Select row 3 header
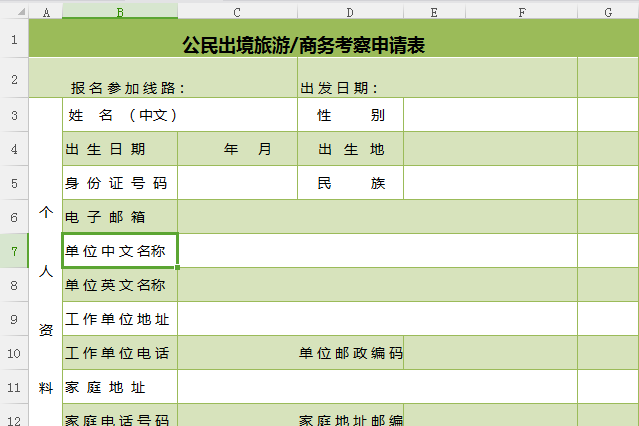The height and width of the screenshot is (426, 639). pyautogui.click(x=14, y=115)
